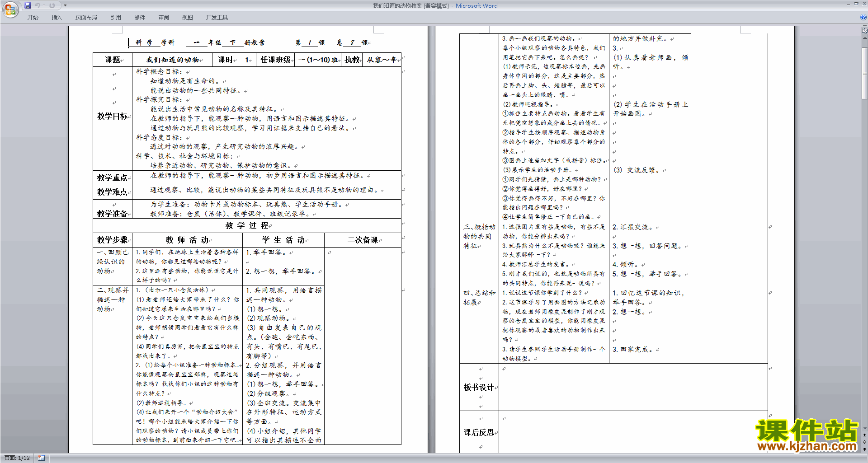Screen dimensions: 868x463
Task: Click the 教学重点 row heading
Action: (x=113, y=178)
